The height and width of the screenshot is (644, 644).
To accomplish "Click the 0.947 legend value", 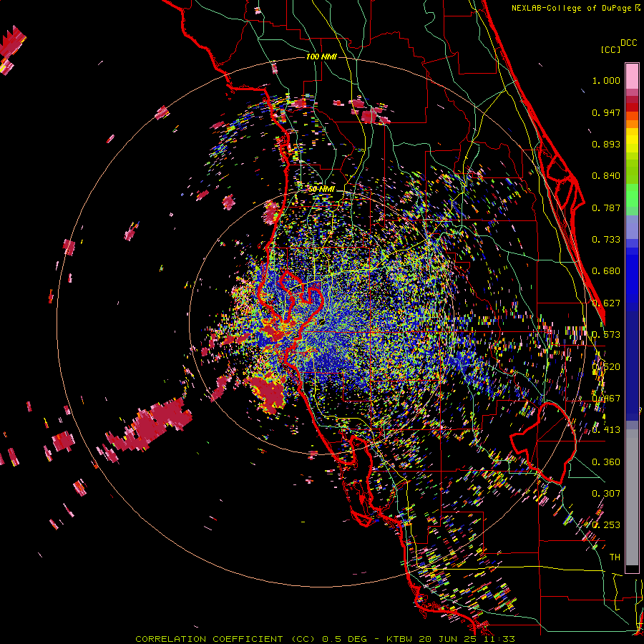I will 606,112.
